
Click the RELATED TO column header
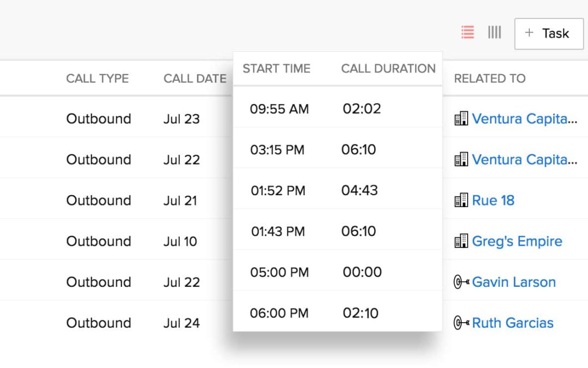coord(489,79)
